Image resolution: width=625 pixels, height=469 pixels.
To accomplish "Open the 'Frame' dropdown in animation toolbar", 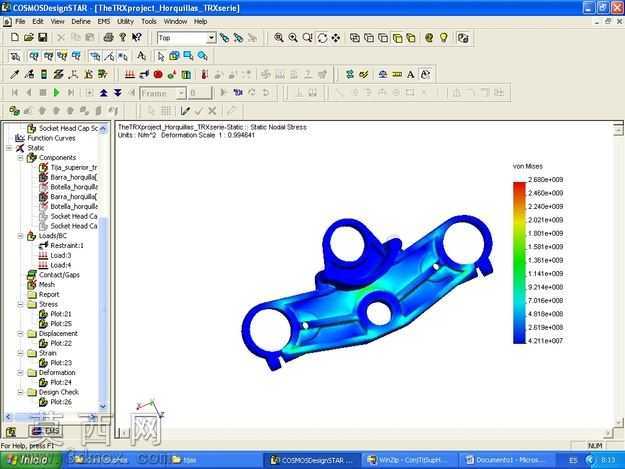I will click(181, 93).
